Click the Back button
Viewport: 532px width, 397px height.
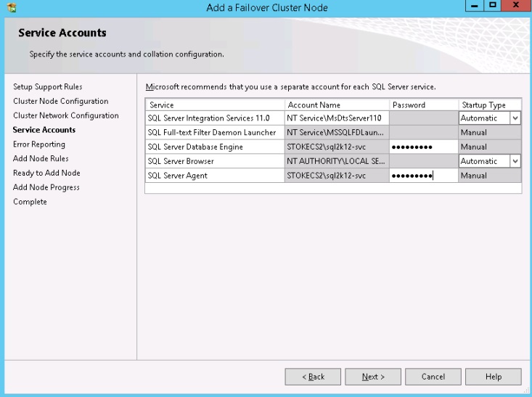pos(313,377)
